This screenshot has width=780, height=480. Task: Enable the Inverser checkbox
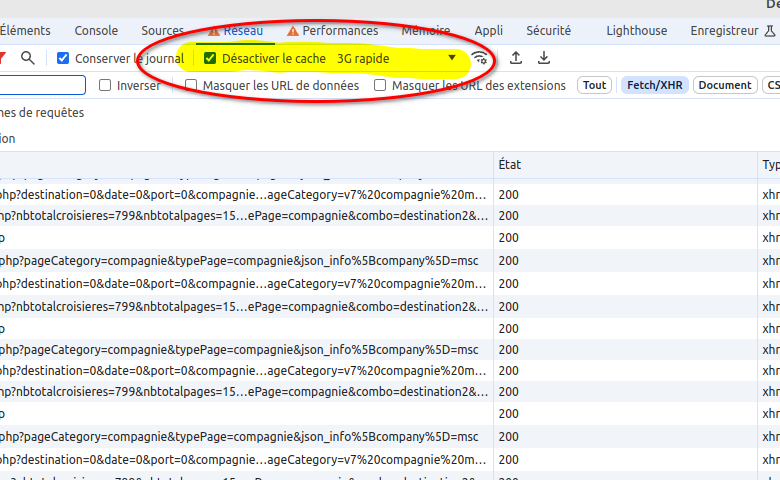(x=106, y=86)
